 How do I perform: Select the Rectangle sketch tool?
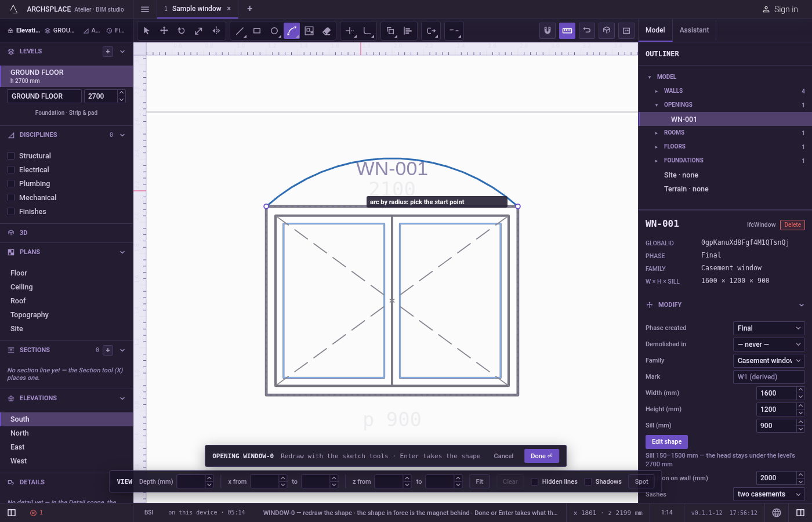pyautogui.click(x=257, y=31)
